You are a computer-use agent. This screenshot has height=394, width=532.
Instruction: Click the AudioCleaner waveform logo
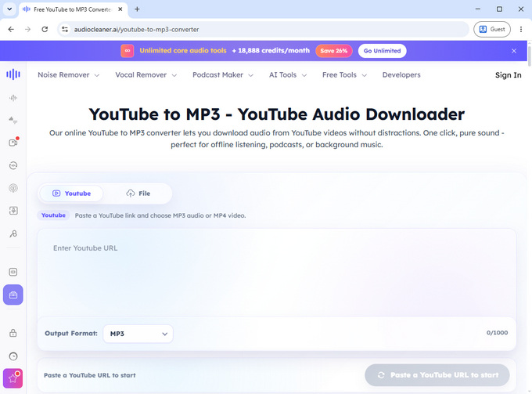(13, 74)
